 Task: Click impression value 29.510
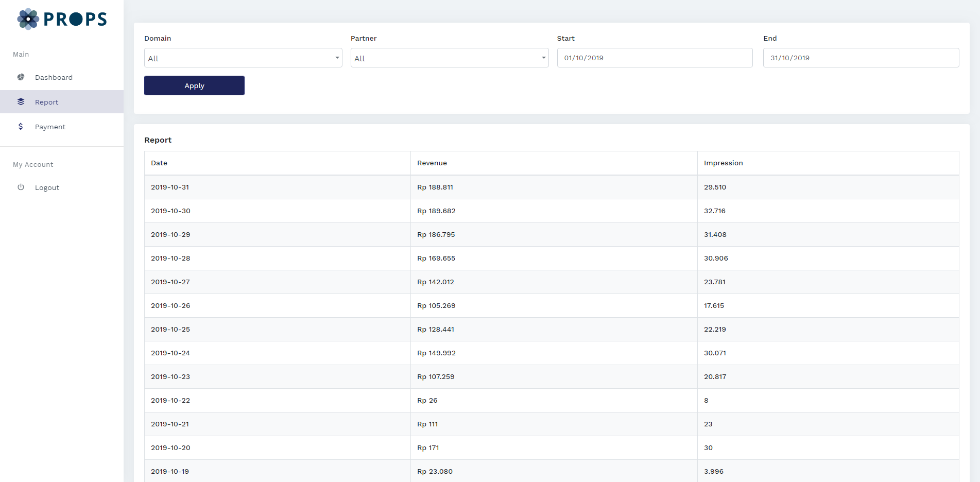click(x=715, y=187)
